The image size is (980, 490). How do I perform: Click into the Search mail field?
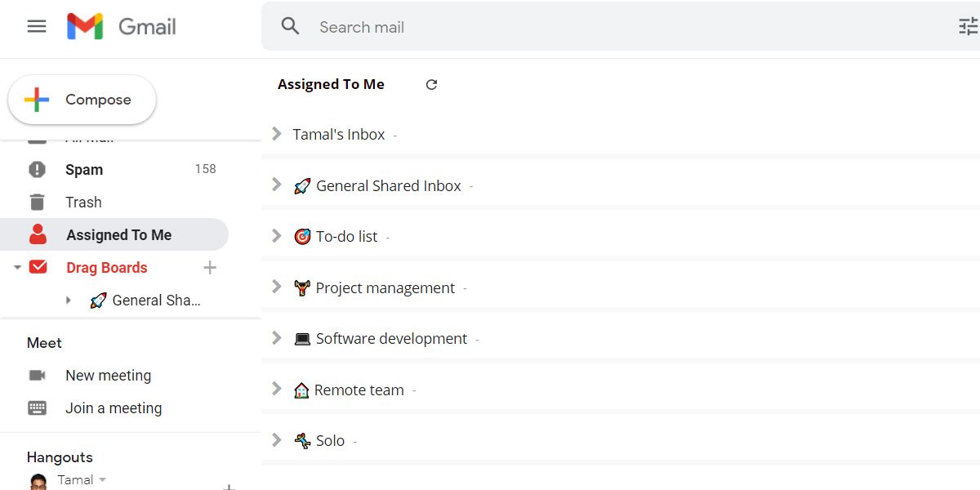click(572, 27)
